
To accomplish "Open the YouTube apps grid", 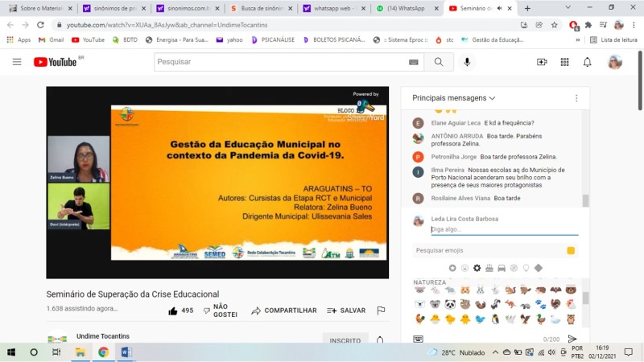I will click(564, 62).
